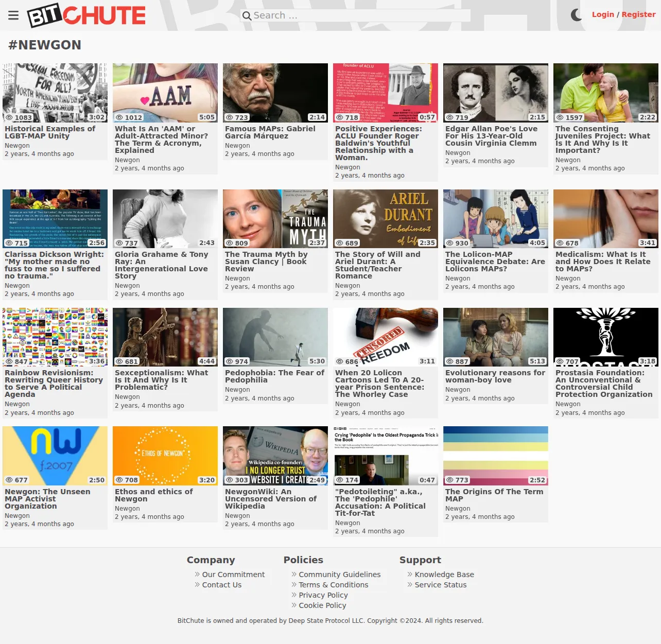The image size is (661, 644).
Task: Open 'Ethos and ethics of Newgon' title
Action: click(153, 495)
